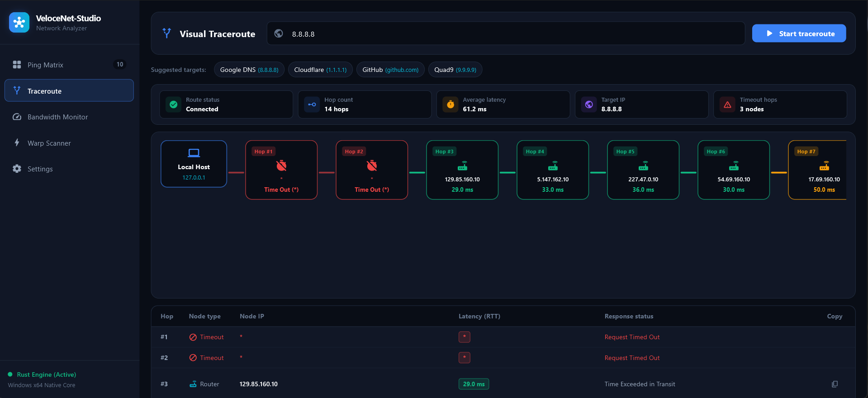Choose GitHub suggested target
The image size is (868, 398).
coord(390,70)
